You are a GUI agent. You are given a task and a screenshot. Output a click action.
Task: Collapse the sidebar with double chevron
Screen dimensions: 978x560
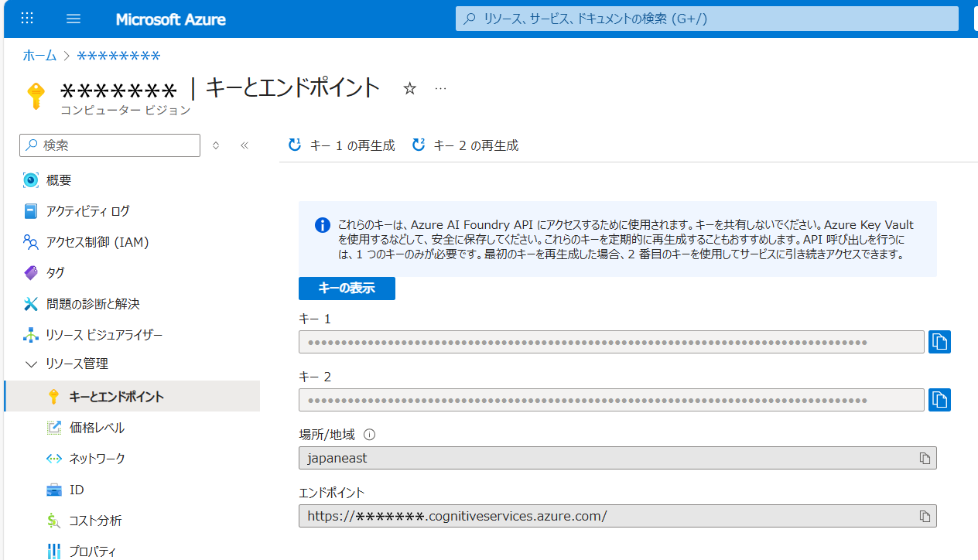[x=244, y=145]
